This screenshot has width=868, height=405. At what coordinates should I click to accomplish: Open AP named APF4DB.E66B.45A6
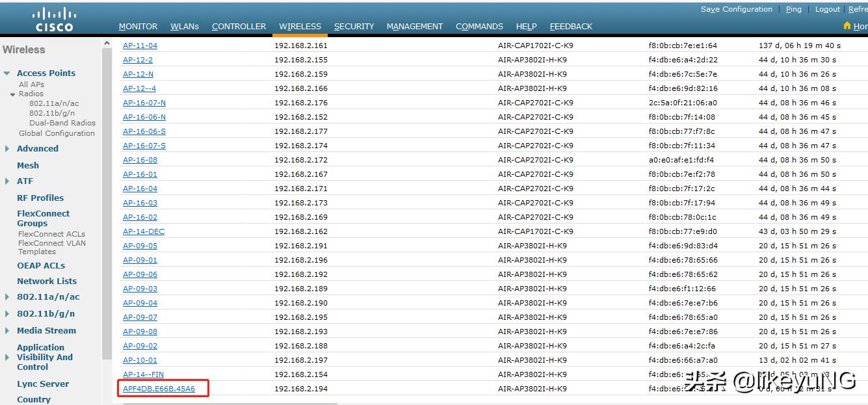point(159,389)
